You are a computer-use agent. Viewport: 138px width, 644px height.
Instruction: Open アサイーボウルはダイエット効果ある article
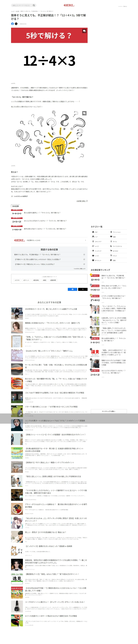point(49,509)
